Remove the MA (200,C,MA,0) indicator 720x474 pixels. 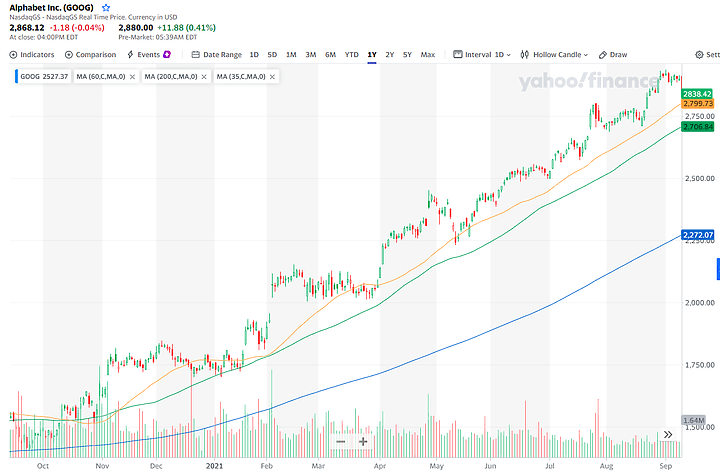click(x=204, y=77)
